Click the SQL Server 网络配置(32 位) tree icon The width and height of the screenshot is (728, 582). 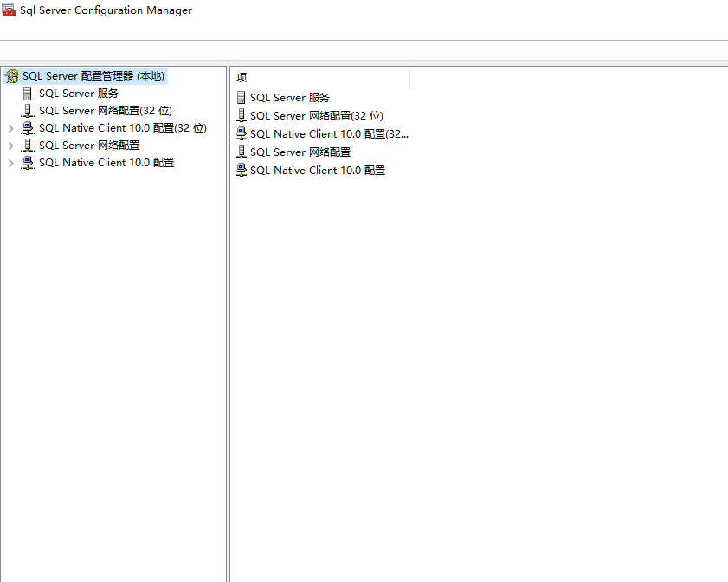28,111
